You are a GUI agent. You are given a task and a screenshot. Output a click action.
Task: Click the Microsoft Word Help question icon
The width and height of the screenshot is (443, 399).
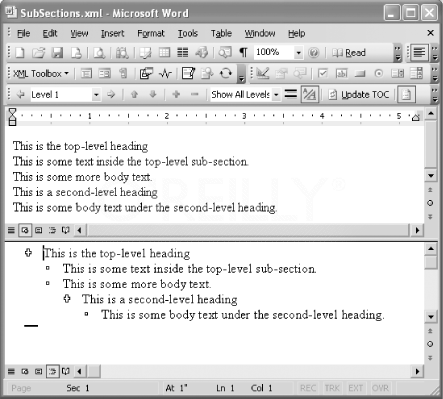[x=313, y=53]
